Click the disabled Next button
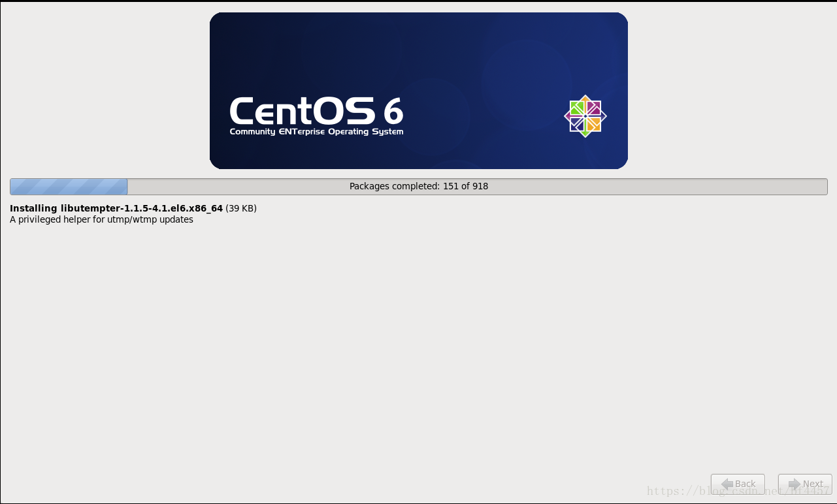837x504 pixels. [x=805, y=484]
